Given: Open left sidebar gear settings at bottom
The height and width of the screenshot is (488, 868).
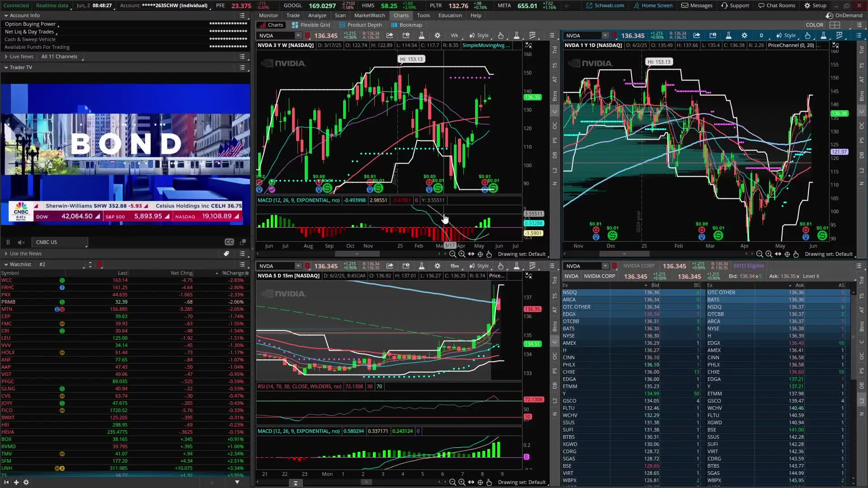Looking at the screenshot, I should (26, 482).
